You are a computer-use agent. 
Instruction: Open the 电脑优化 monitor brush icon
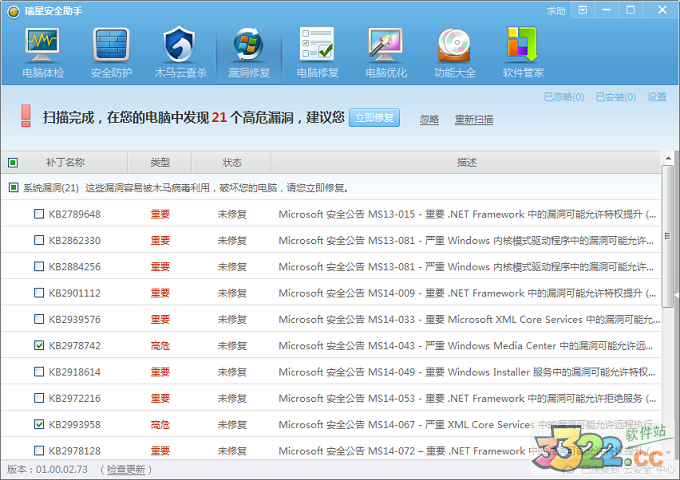386,45
